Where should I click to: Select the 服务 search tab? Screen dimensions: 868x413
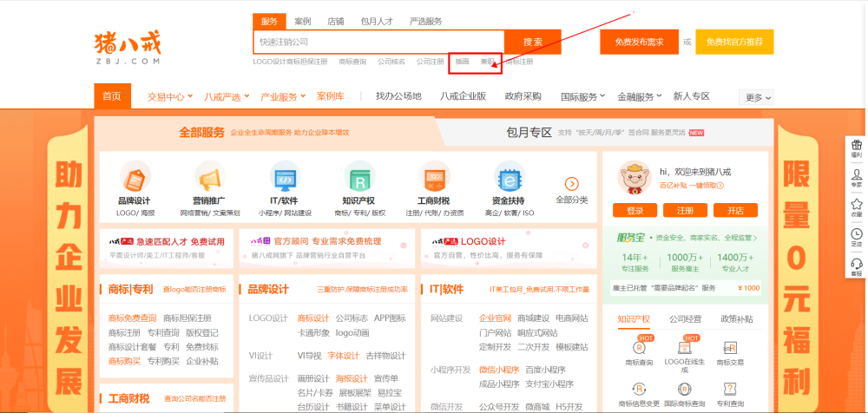tap(270, 22)
